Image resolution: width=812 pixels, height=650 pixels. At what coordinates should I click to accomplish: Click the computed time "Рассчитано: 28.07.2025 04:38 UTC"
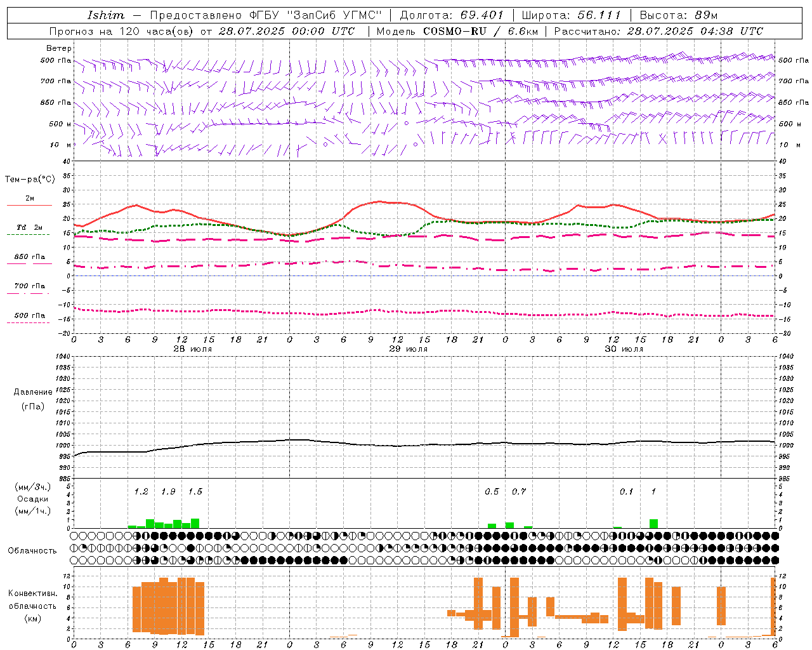658,31
